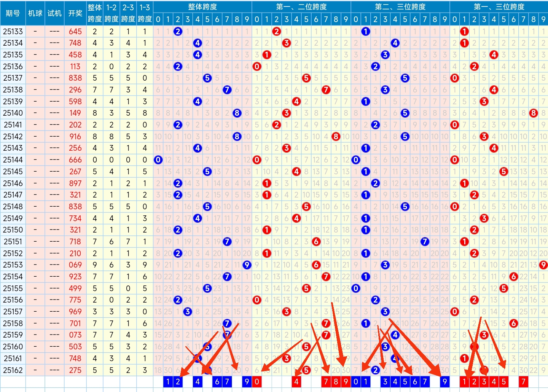Select the red circle 8 in row 25140
548x392 pixels.
point(534,113)
